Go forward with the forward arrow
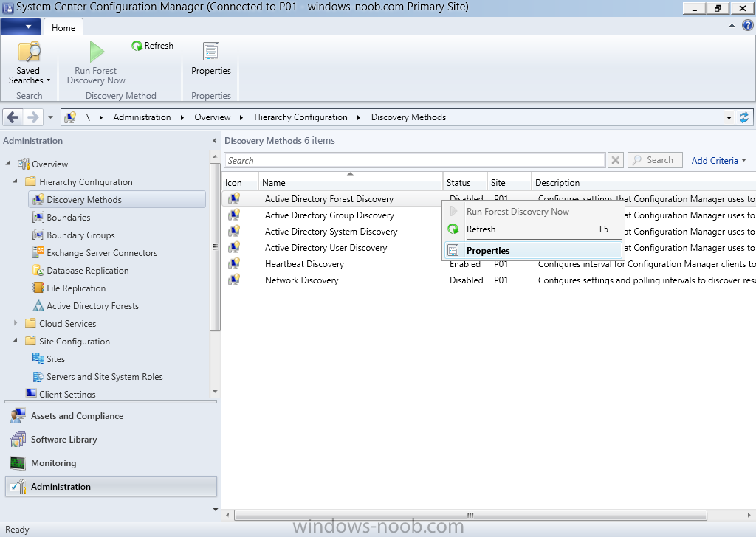The height and width of the screenshot is (537, 756). (x=32, y=117)
